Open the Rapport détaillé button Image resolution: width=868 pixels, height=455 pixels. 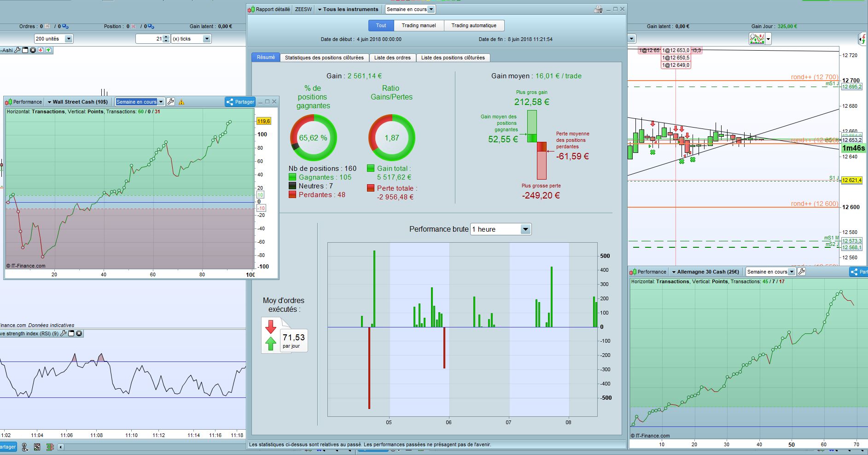click(269, 9)
